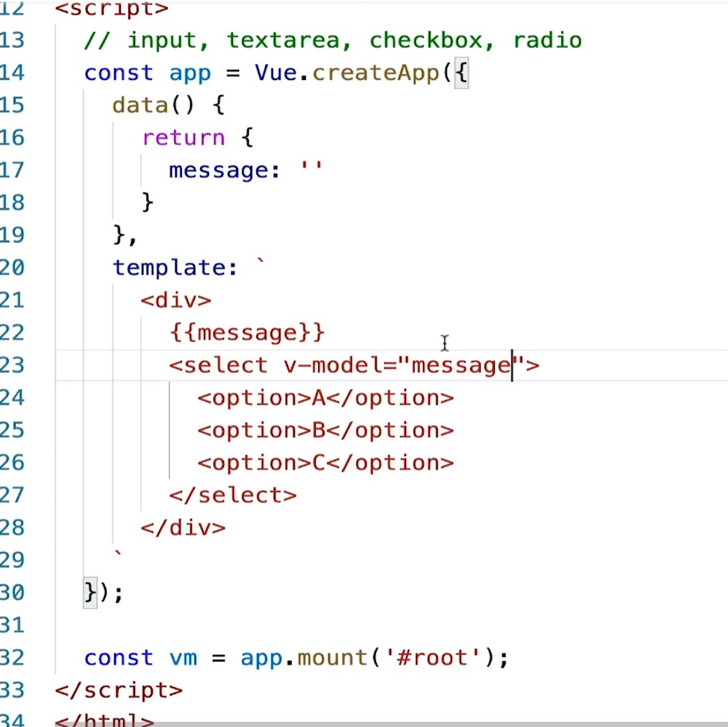This screenshot has width=728, height=727.
Task: Click 'mount' method on line 32
Action: coord(333,658)
